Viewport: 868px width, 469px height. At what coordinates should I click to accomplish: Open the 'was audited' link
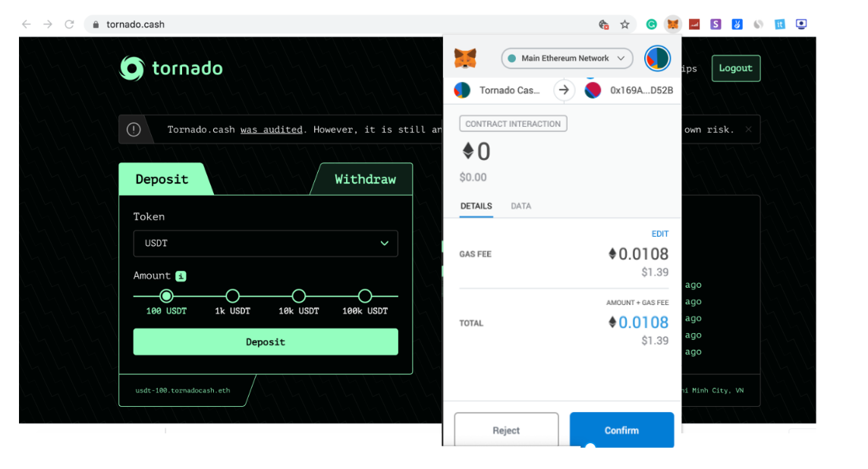click(x=272, y=130)
